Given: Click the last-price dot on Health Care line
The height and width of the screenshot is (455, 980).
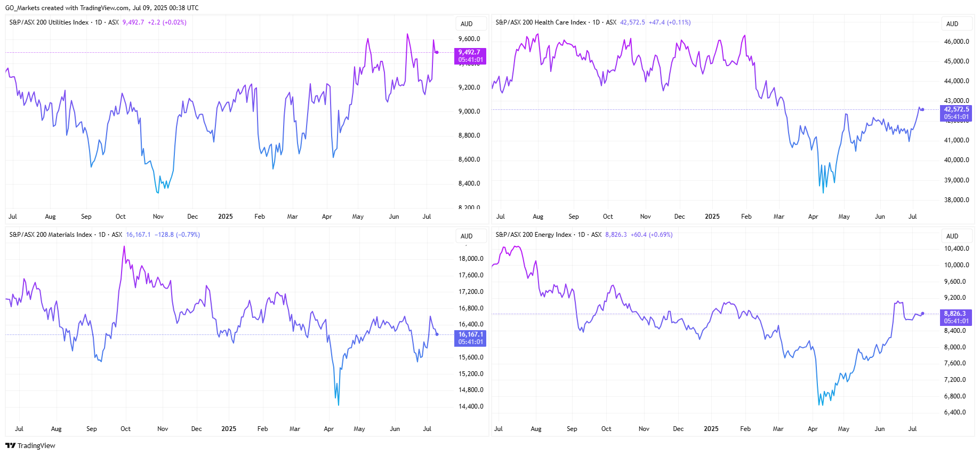Looking at the screenshot, I should (x=922, y=109).
